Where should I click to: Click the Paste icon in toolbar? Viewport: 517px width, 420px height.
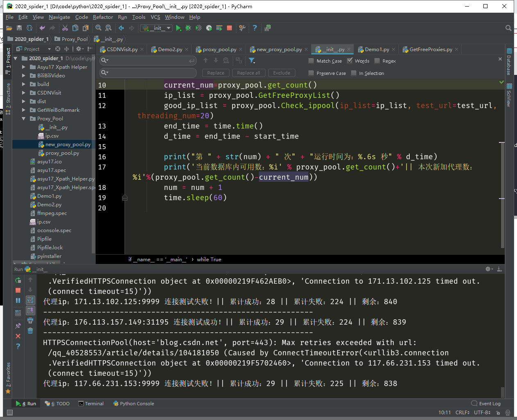[86, 28]
